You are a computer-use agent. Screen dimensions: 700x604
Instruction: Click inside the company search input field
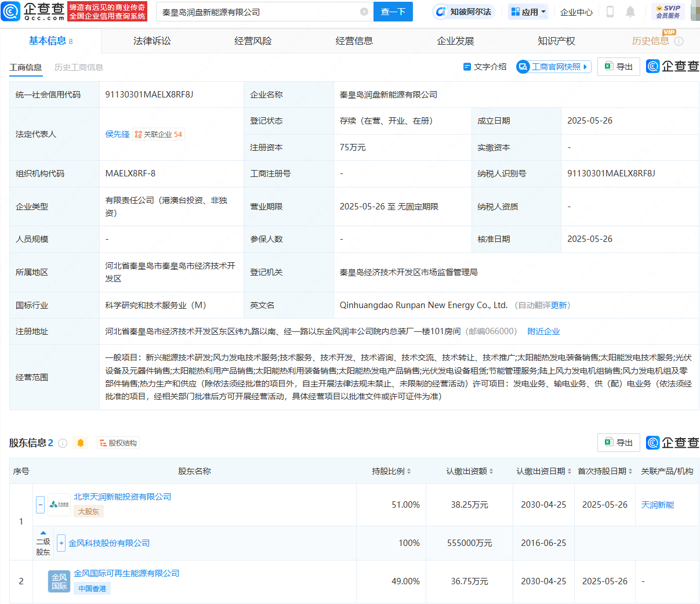click(261, 12)
